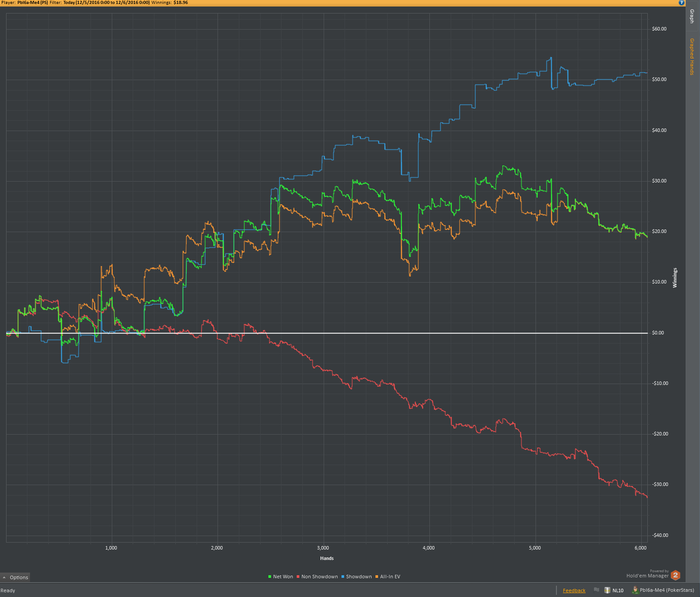Image resolution: width=700 pixels, height=597 pixels.
Task: Click the 3,000 hands axis tick
Action: 323,548
